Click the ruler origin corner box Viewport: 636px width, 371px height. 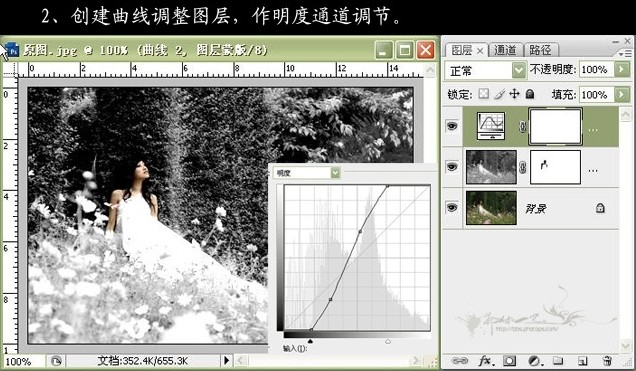point(10,69)
